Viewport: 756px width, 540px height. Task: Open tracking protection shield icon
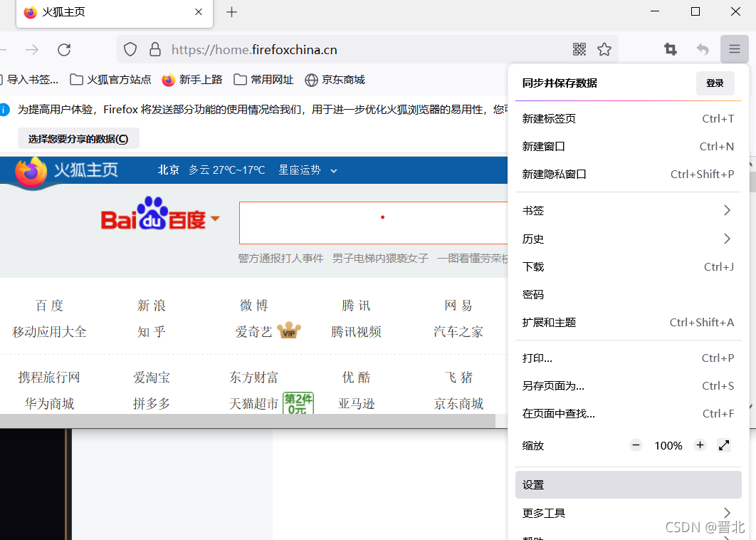click(x=130, y=50)
